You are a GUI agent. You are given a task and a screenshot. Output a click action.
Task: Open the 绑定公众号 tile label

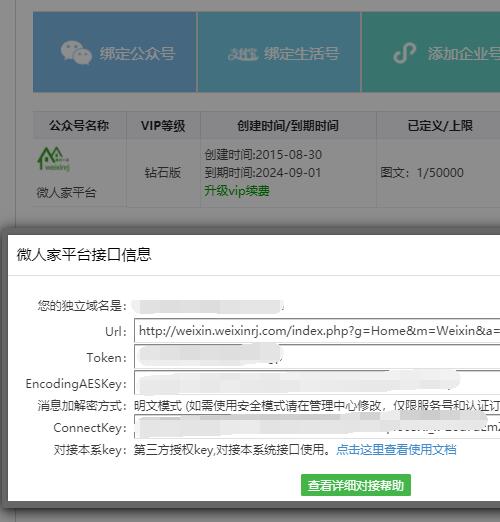coord(137,53)
